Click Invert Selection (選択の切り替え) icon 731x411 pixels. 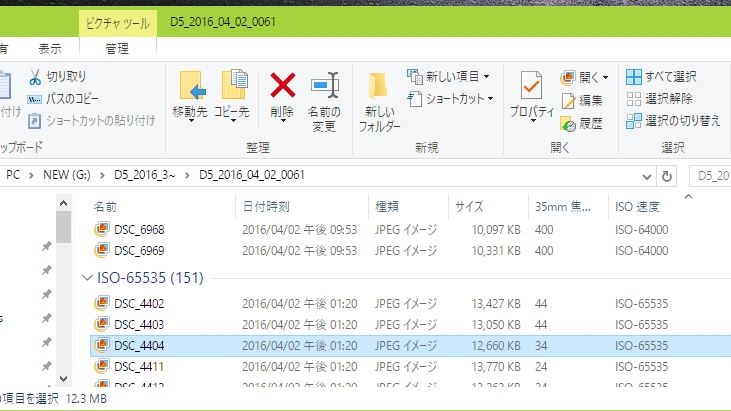(x=634, y=121)
